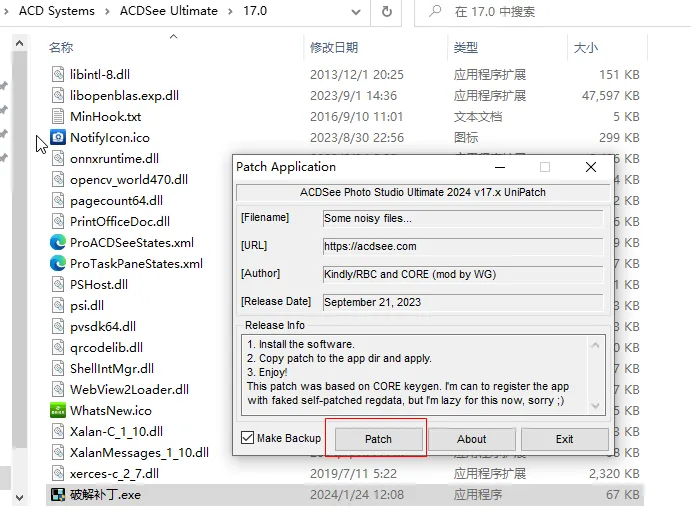Refresh the folder with the refresh icon
The image size is (691, 514).
point(386,11)
